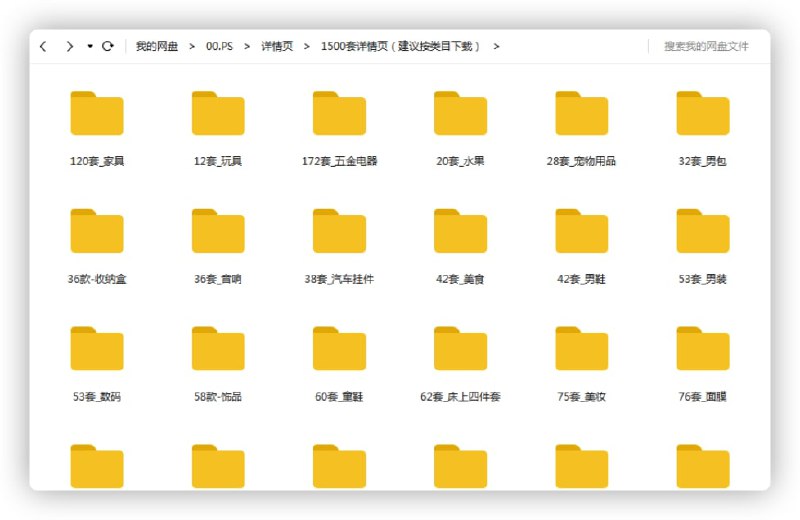Expand chevron after 00.PS
The image size is (800, 520).
pos(247,46)
